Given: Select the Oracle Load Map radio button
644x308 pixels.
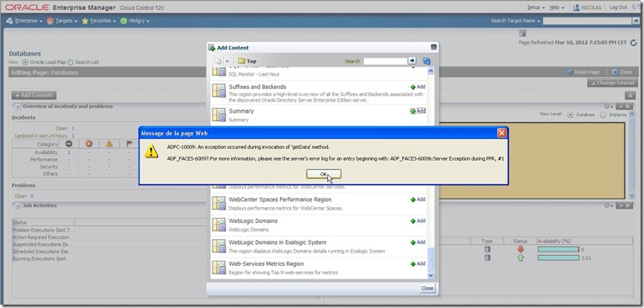Looking at the screenshot, I should 25,62.
